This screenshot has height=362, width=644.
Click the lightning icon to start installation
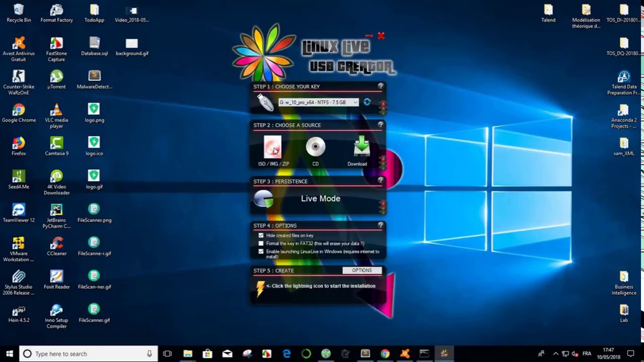tap(260, 288)
